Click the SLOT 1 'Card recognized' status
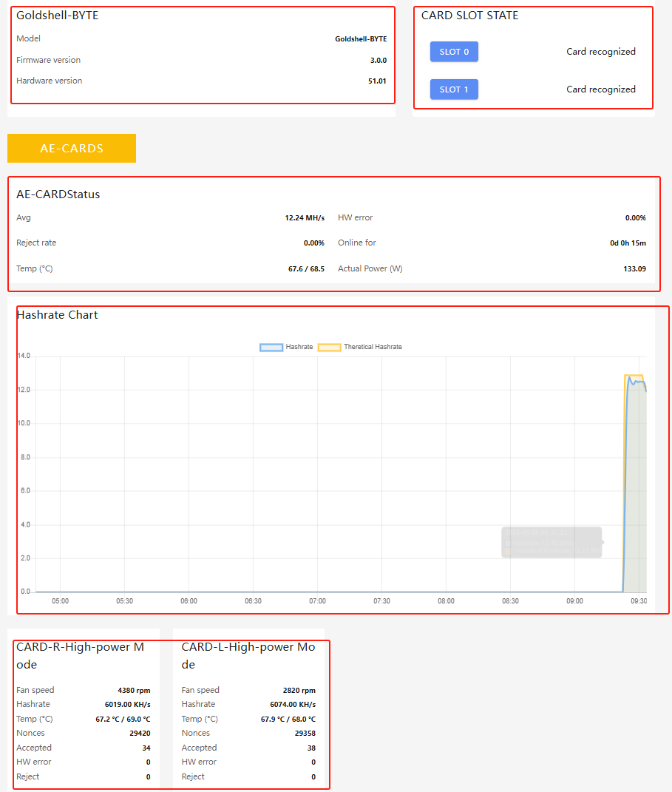This screenshot has height=792, width=672. (601, 89)
